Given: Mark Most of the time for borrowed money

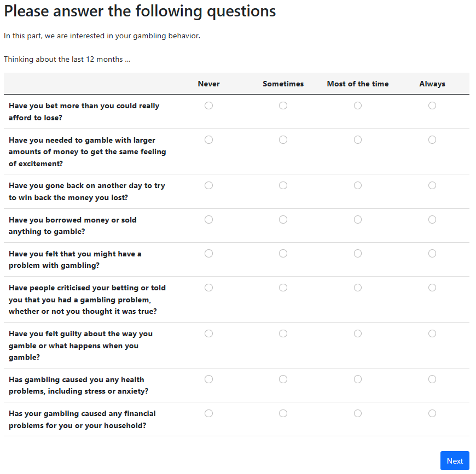Looking at the screenshot, I should point(358,220).
